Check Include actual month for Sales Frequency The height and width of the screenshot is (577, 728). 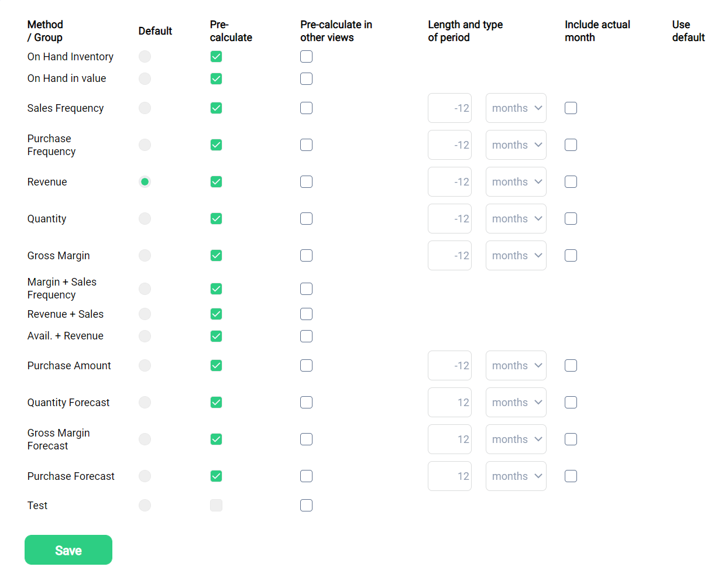click(571, 108)
